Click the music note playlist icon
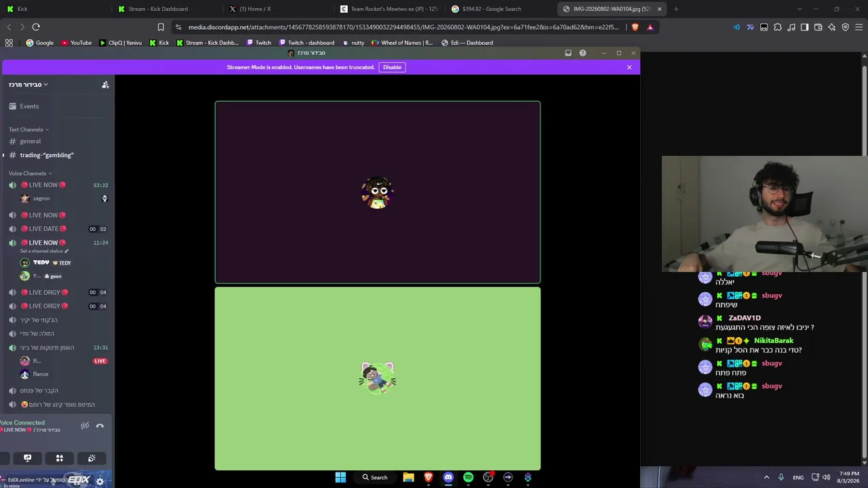The height and width of the screenshot is (488, 868). point(791,27)
